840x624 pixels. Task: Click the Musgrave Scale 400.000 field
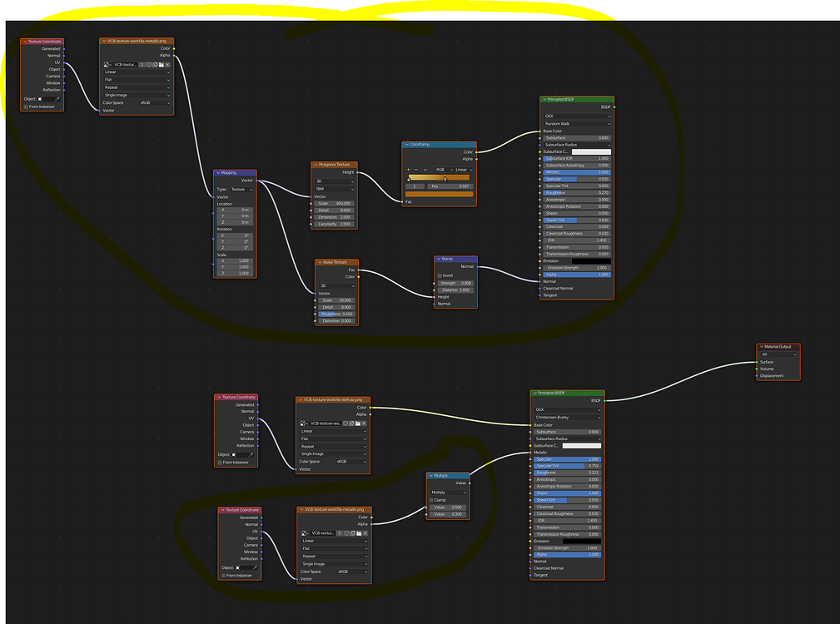pyautogui.click(x=335, y=203)
